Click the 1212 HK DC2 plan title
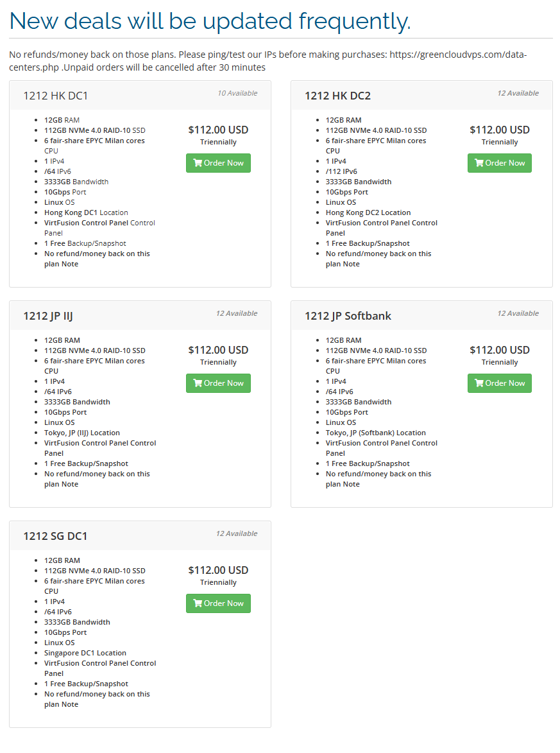 [x=337, y=96]
